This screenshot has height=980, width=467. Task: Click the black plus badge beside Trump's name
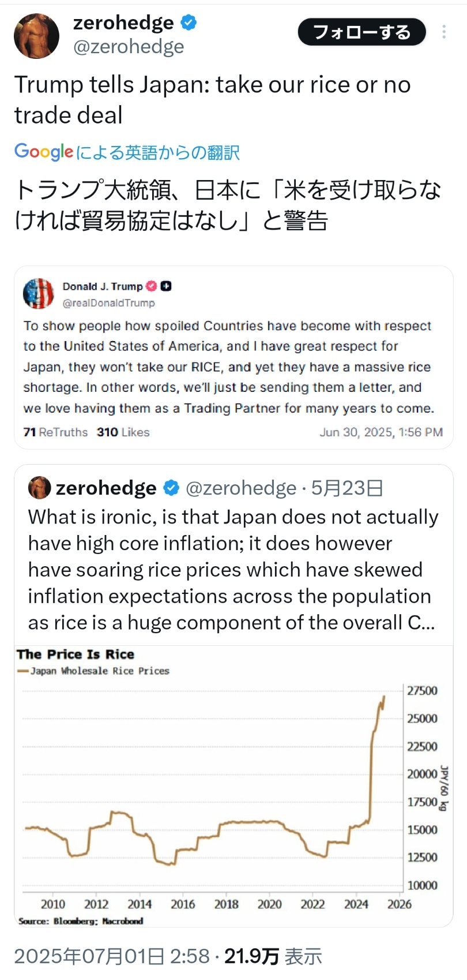pos(166,286)
